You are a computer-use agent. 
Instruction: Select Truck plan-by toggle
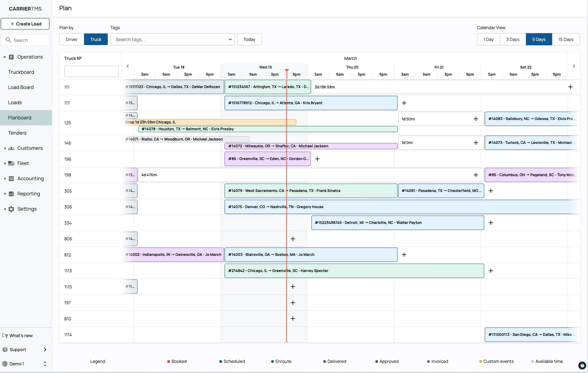point(96,39)
